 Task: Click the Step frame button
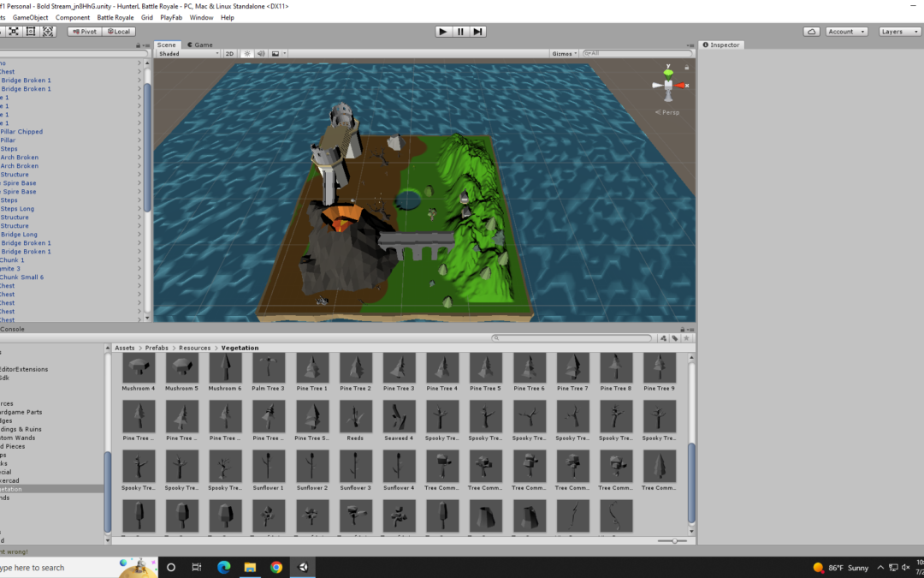coord(478,32)
